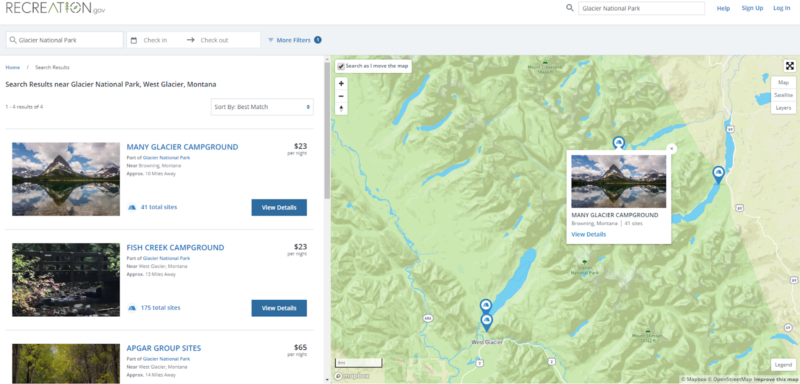Click the tent icon beside 41 total sites

coord(132,207)
